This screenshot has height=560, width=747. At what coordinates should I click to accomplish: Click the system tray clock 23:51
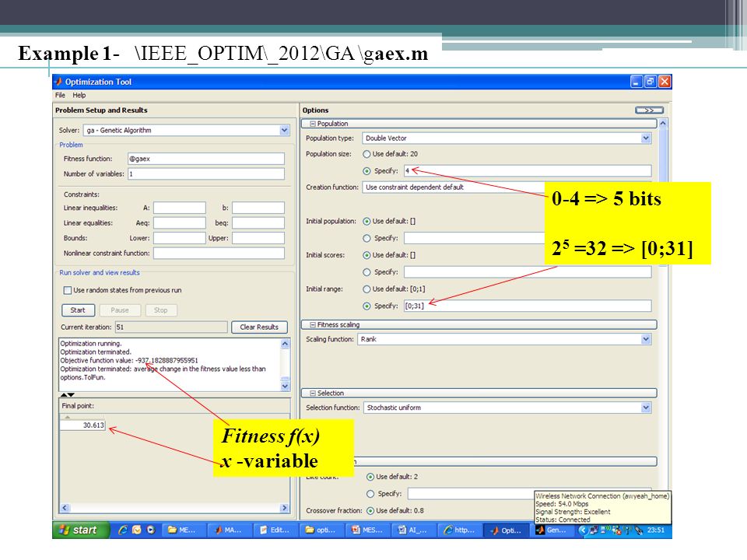pos(656,530)
